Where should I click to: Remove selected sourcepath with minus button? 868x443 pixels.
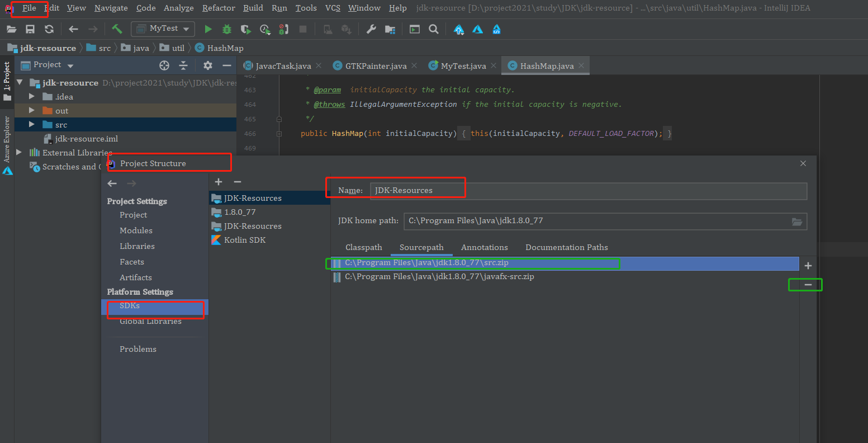[808, 285]
